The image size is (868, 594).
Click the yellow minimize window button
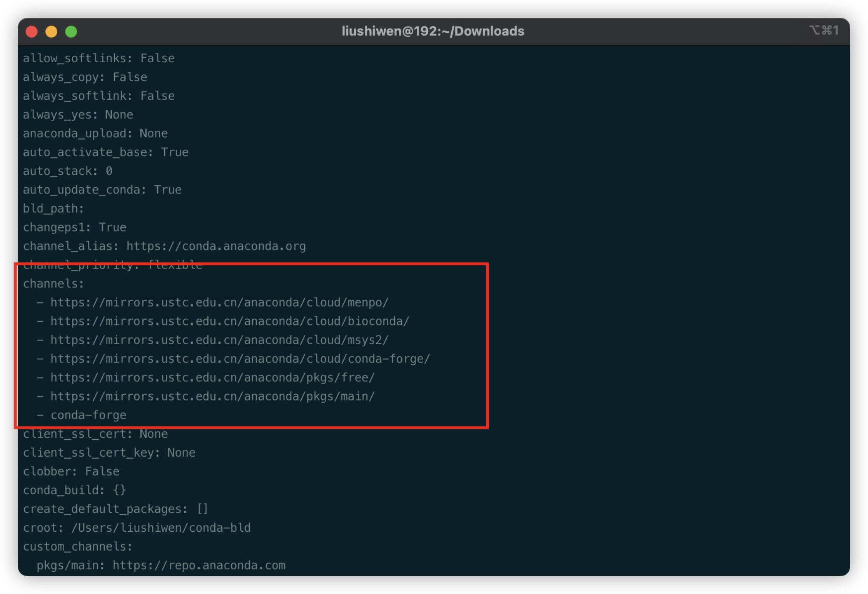coord(52,32)
